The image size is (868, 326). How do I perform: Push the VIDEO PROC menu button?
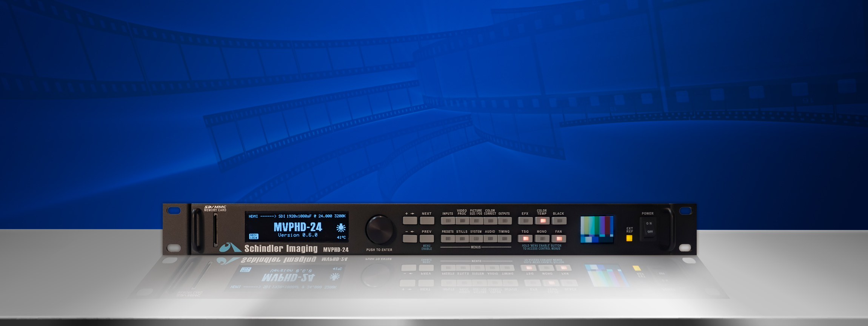coord(462,221)
